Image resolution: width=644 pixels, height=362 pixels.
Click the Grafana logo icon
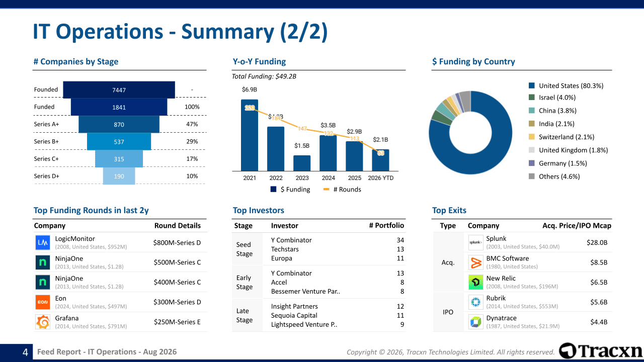coord(43,322)
